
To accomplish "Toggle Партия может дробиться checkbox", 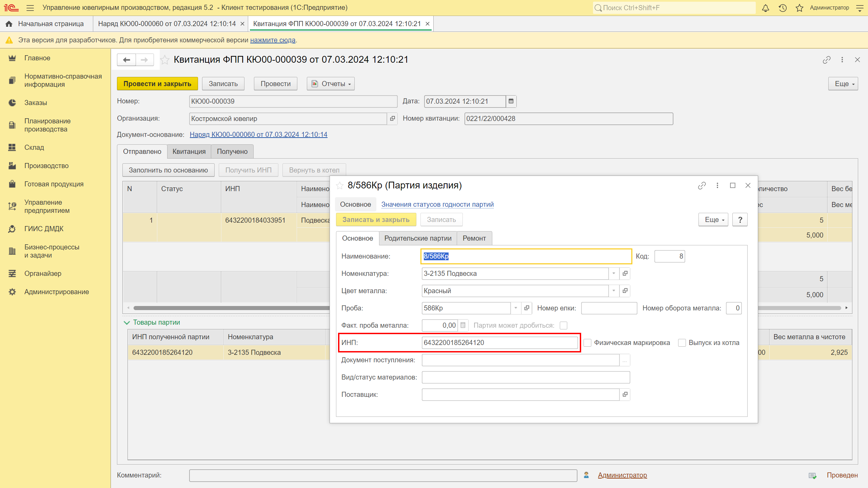I will (564, 325).
